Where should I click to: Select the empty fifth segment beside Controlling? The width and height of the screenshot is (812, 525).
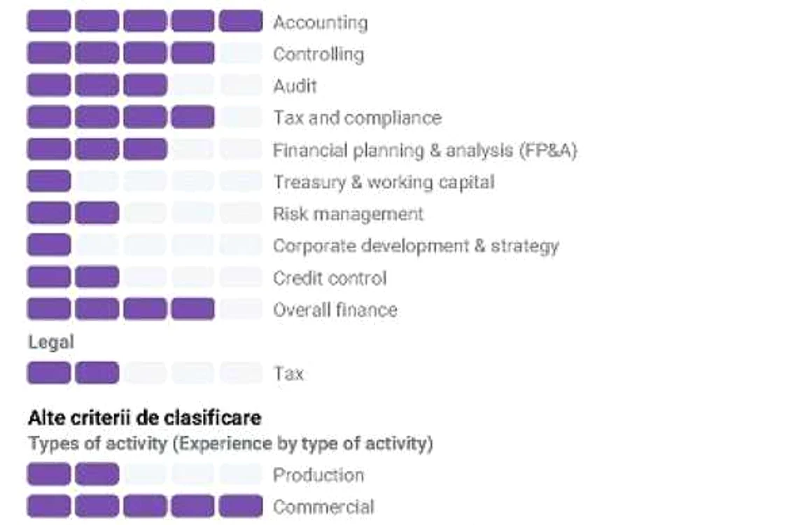click(241, 53)
